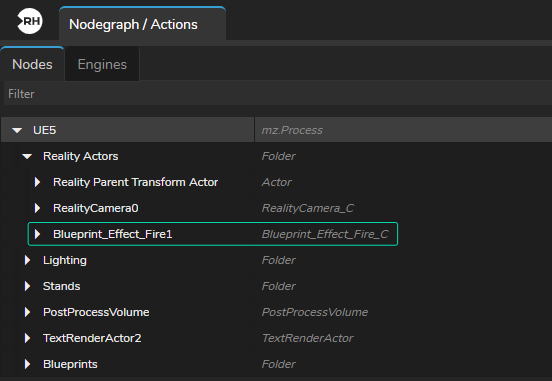Image resolution: width=552 pixels, height=381 pixels.
Task: Expand Reality Parent Transform Actor
Action: (37, 182)
